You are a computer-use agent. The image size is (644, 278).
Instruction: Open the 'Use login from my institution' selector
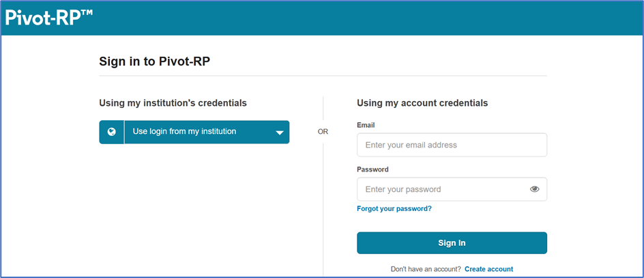(194, 132)
